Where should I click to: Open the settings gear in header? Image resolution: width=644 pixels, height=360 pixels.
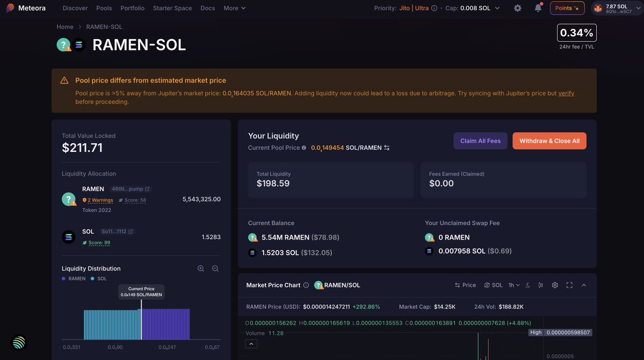(x=517, y=8)
